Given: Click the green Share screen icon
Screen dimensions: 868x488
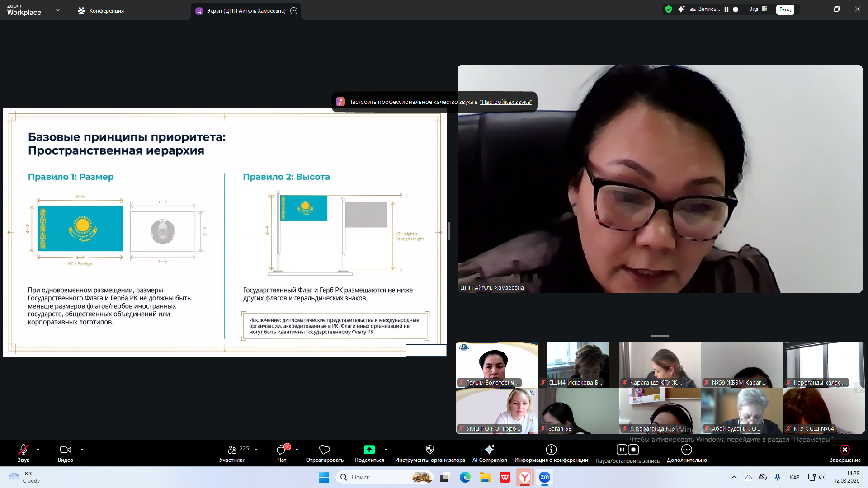Looking at the screenshot, I should click(x=369, y=450).
